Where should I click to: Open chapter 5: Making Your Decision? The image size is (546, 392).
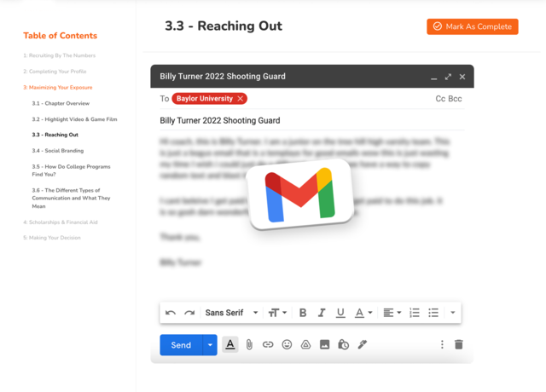[52, 238]
